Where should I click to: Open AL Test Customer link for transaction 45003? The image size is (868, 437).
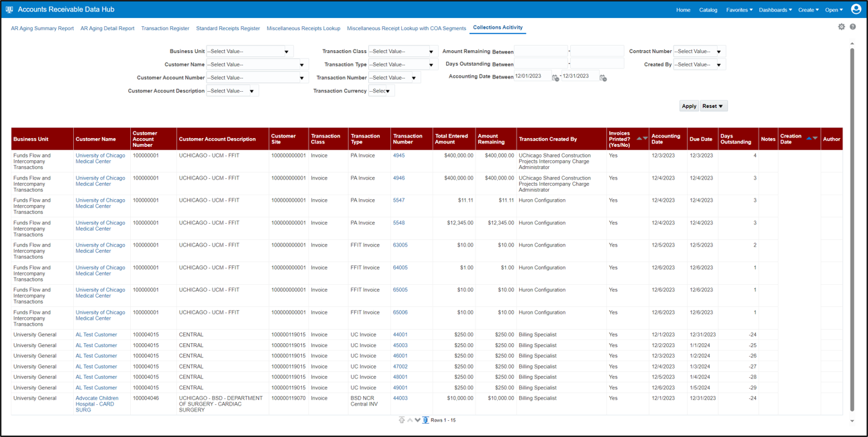[96, 345]
